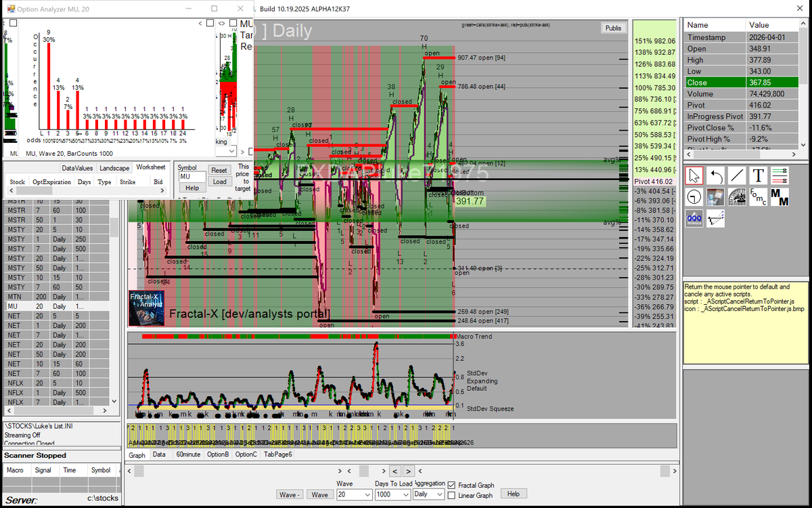Click the Load button
Screen dimensions: 812x508
pyautogui.click(x=219, y=182)
